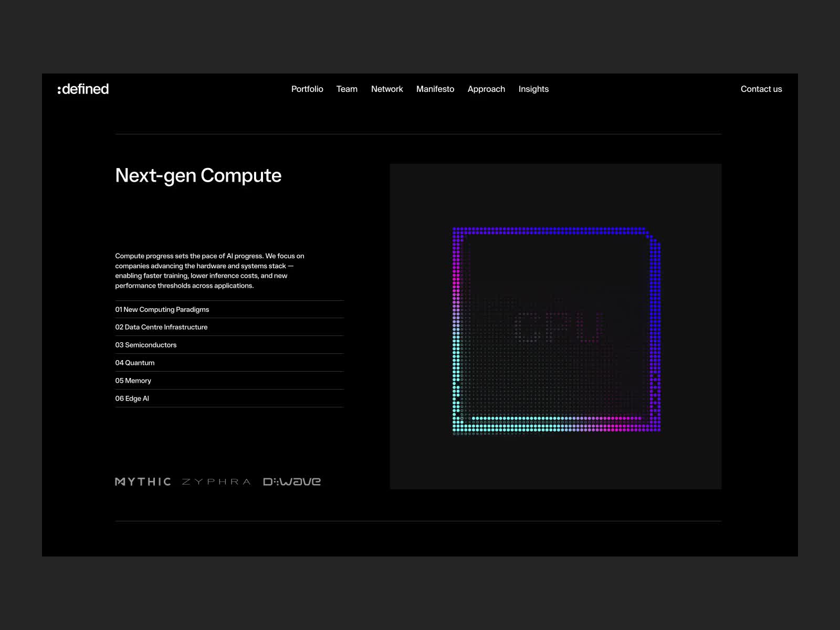Open the Portfolio page
Screen dimensions: 840x630
(307, 89)
